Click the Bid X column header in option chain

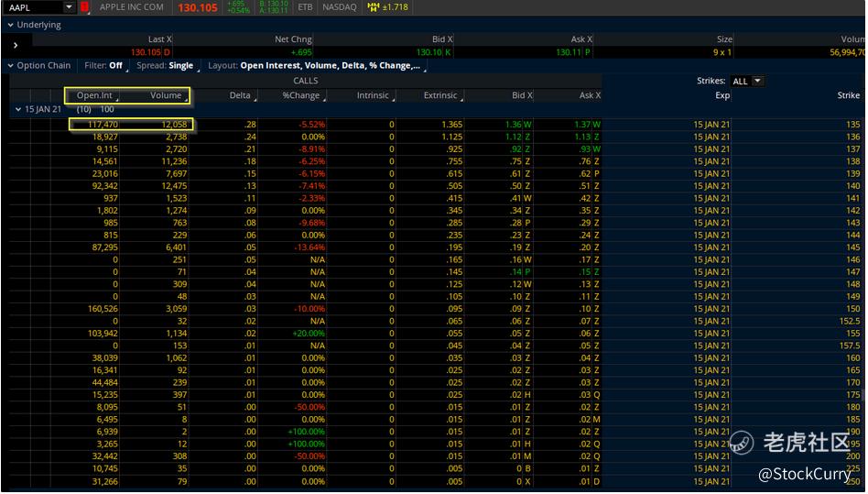click(x=522, y=95)
